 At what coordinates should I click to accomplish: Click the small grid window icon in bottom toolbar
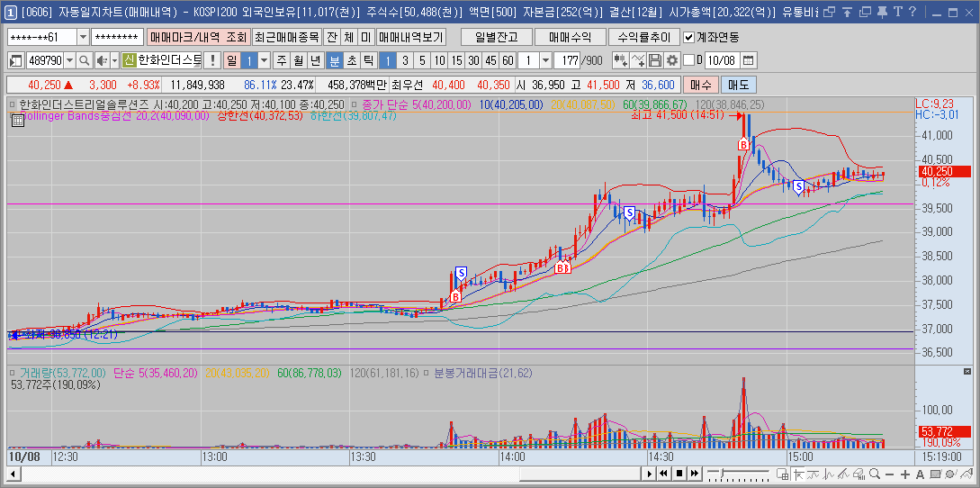pos(783,474)
